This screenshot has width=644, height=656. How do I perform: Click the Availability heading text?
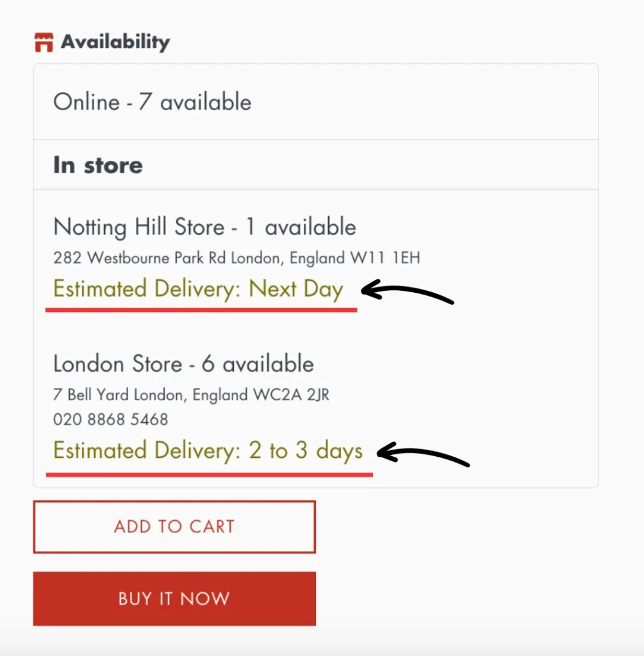(115, 42)
